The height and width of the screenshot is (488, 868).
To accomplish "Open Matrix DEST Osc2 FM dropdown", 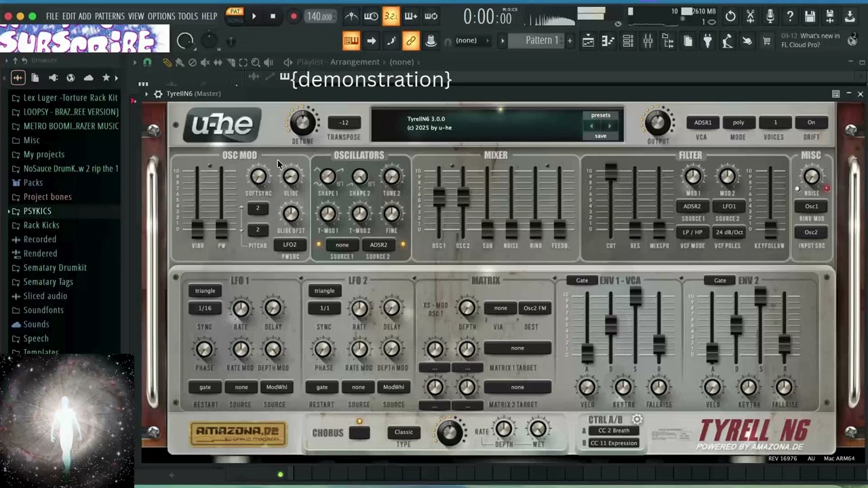I will coord(534,308).
